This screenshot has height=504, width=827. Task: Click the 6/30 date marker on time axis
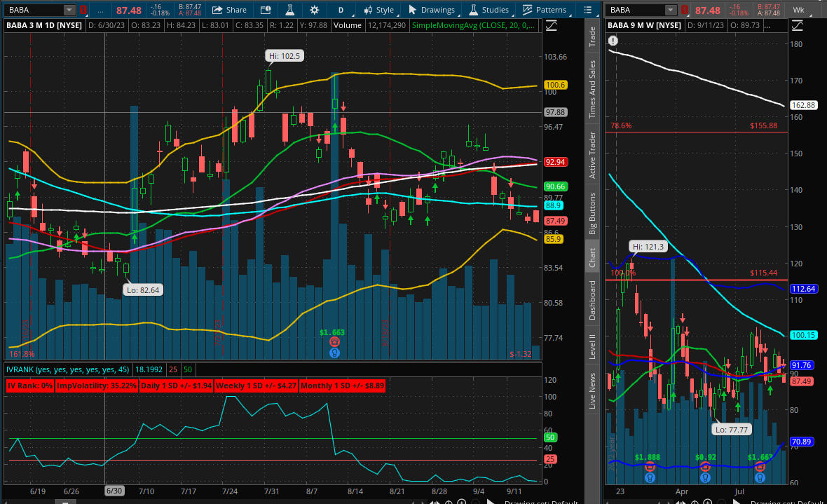(114, 491)
